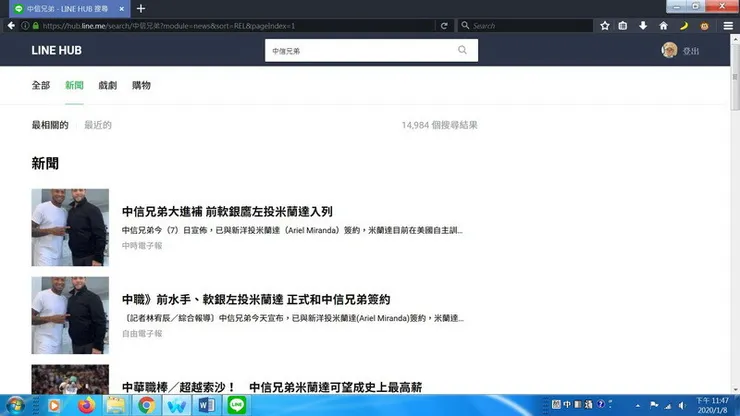The image size is (740, 416).
Task: Click the yellow moon extension icon
Action: (x=684, y=25)
